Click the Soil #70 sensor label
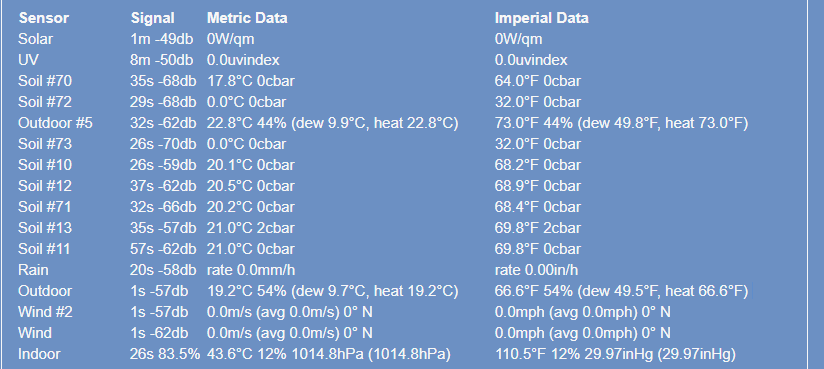The height and width of the screenshot is (369, 824). (x=45, y=81)
